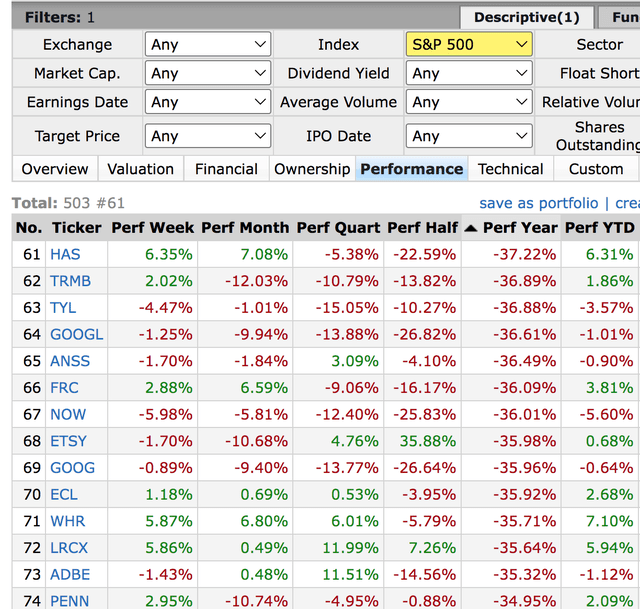Open the Technical view tab
The height and width of the screenshot is (609, 640).
510,169
